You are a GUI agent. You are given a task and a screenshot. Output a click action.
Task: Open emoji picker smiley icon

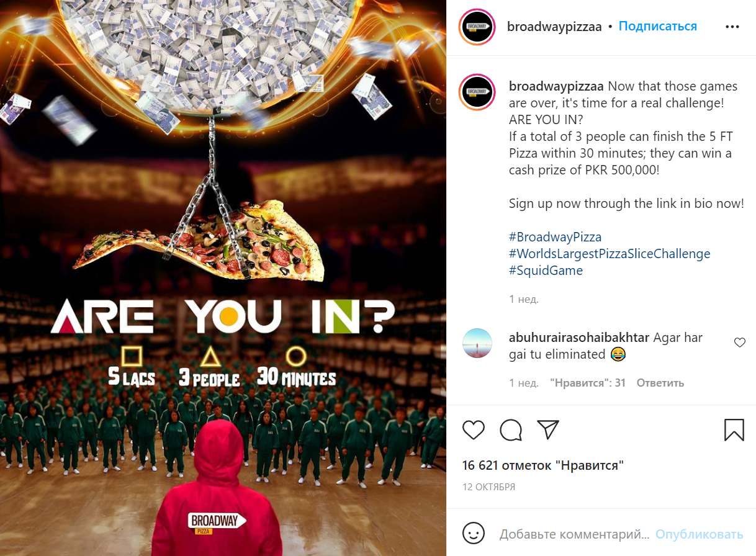click(474, 534)
